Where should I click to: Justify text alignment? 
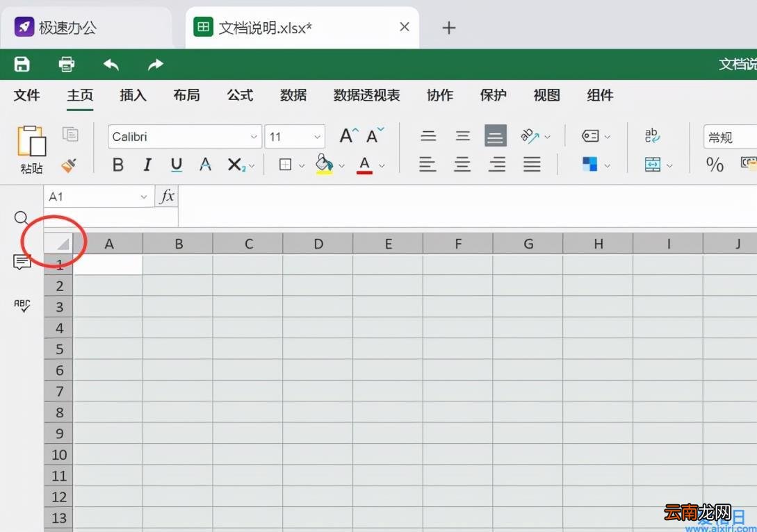(x=532, y=165)
